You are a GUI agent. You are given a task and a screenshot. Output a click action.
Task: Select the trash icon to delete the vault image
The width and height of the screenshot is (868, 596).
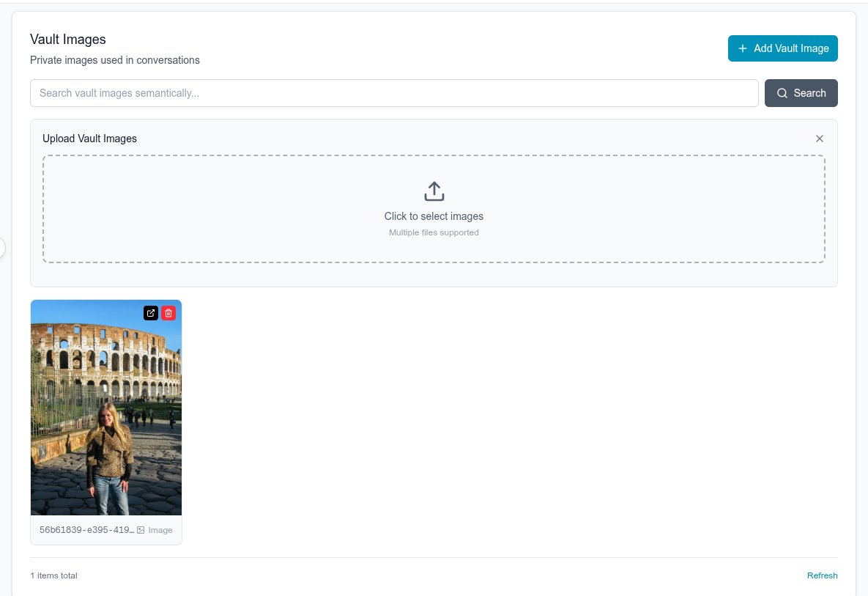[x=168, y=313]
